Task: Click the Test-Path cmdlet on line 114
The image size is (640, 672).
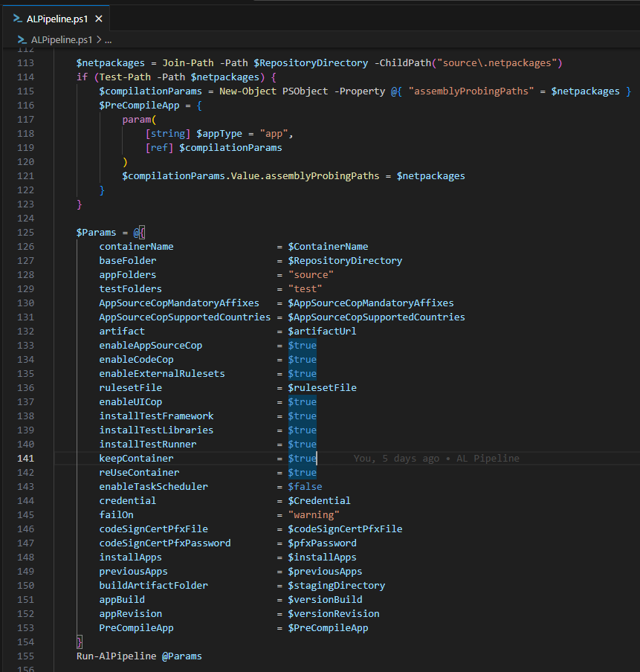Action: pyautogui.click(x=117, y=77)
